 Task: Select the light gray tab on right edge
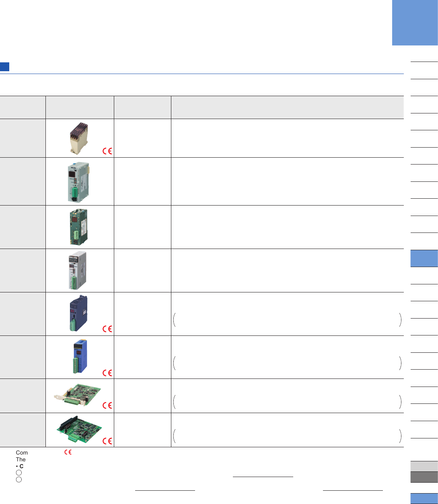424,466
